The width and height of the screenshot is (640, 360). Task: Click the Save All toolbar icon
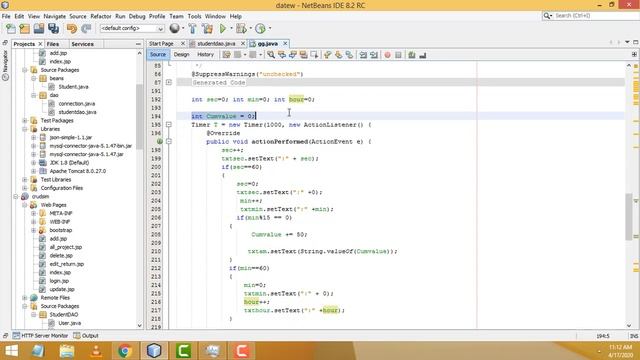tap(53, 28)
